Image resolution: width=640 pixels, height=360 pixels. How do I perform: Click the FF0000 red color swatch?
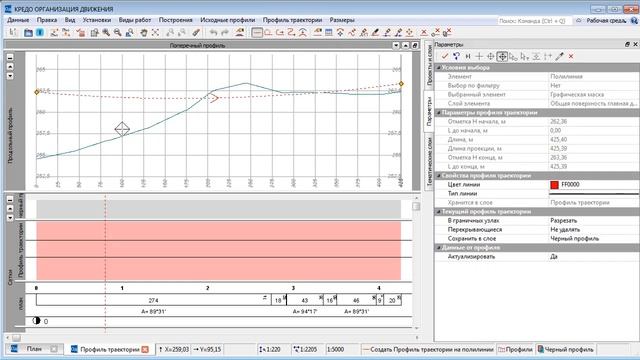click(554, 184)
